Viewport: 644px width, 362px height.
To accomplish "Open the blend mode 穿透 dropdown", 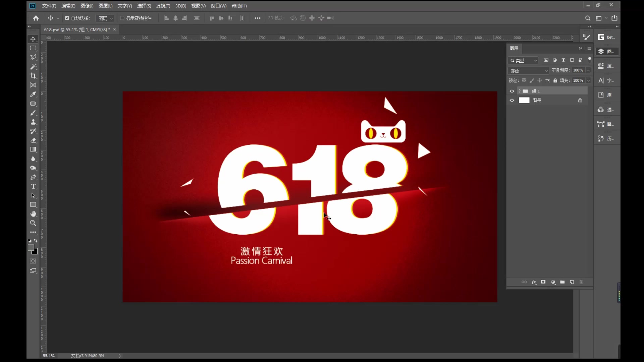I will [529, 71].
